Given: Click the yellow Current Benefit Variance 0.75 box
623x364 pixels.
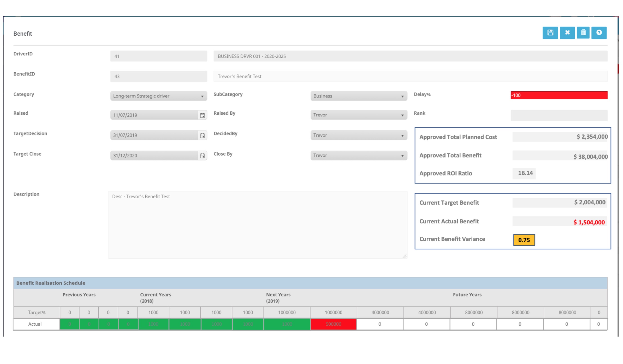Looking at the screenshot, I should tap(524, 240).
